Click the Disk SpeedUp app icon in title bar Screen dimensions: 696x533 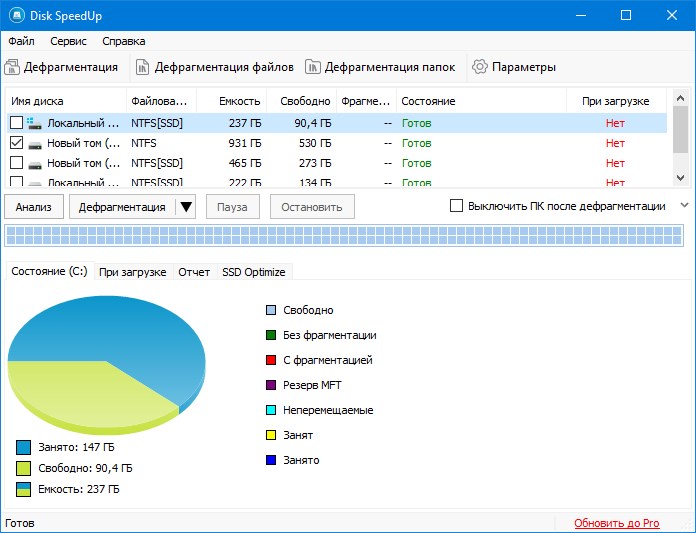17,16
